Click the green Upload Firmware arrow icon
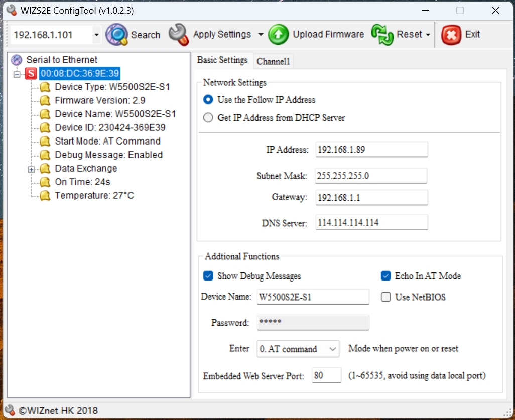 [x=278, y=35]
